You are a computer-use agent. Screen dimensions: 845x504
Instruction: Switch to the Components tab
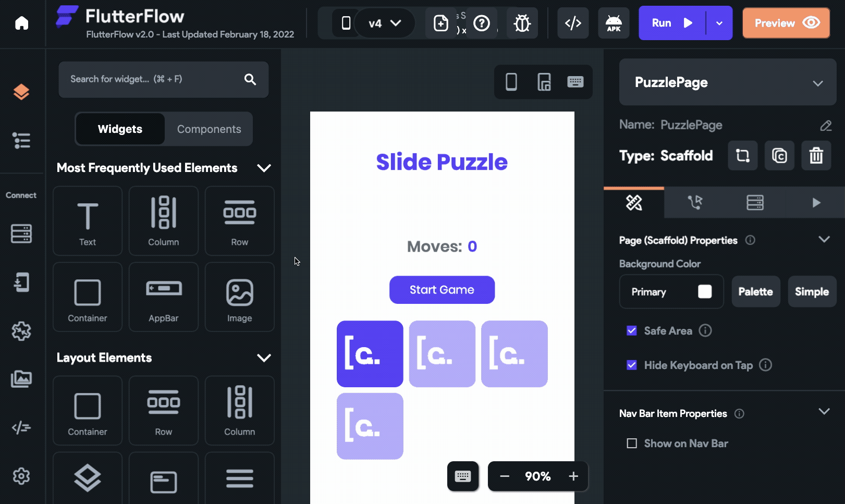pos(209,129)
